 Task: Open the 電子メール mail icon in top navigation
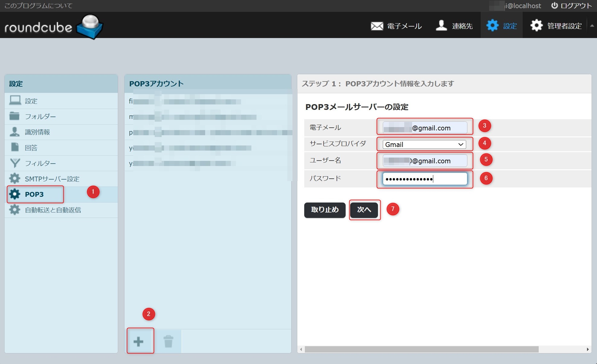[377, 26]
